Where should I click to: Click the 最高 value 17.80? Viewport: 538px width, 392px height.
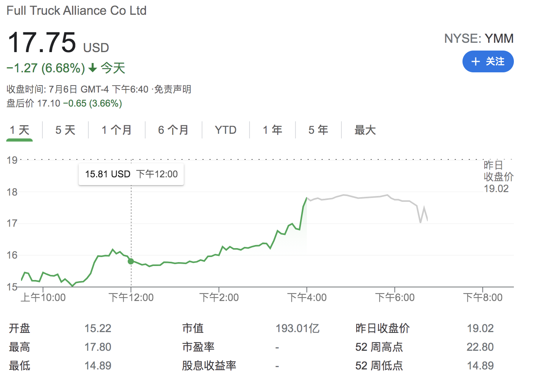[x=98, y=347]
